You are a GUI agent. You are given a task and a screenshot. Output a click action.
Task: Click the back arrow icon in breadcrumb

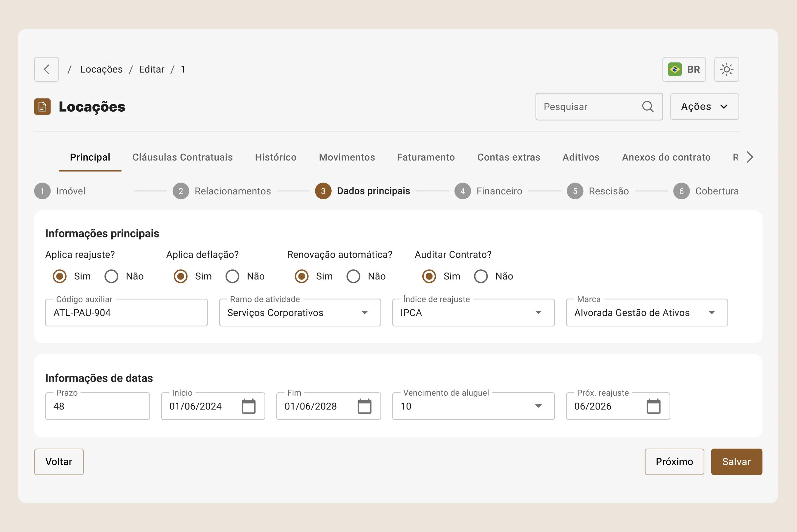pyautogui.click(x=47, y=69)
